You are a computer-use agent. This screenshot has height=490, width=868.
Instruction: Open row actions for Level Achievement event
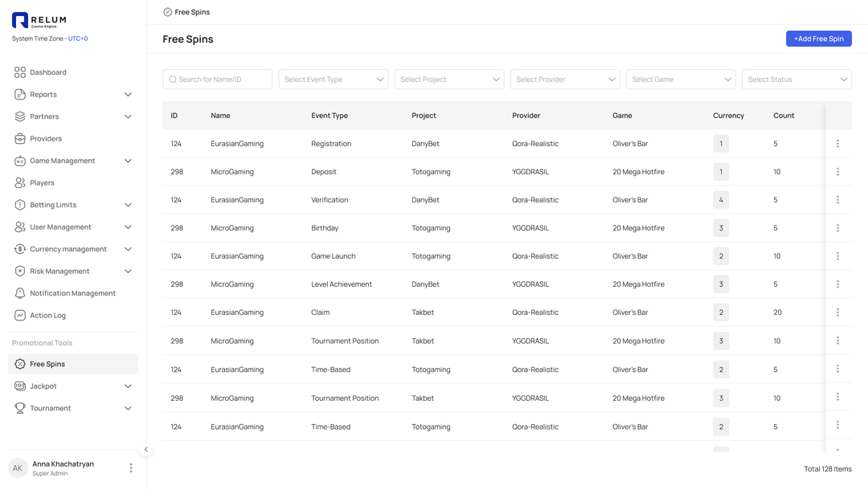837,284
